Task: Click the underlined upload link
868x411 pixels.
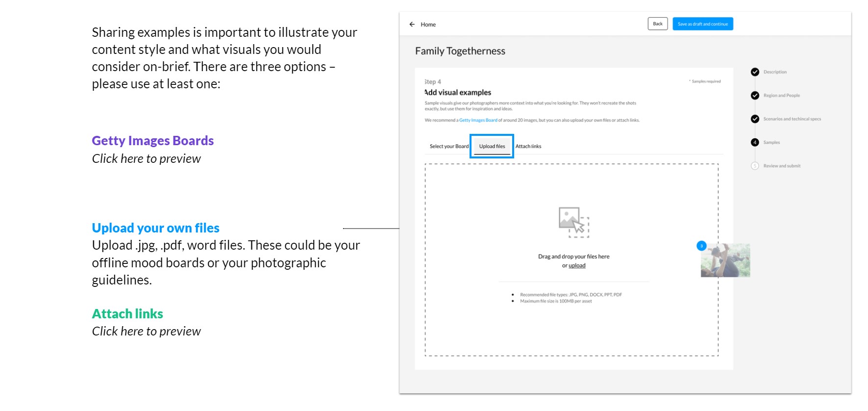Action: tap(577, 266)
